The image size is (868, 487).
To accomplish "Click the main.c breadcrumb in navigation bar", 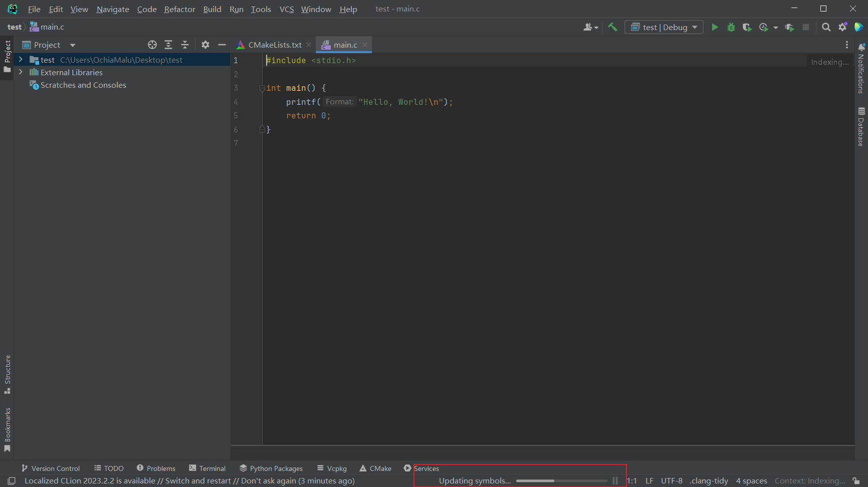I will pos(47,27).
